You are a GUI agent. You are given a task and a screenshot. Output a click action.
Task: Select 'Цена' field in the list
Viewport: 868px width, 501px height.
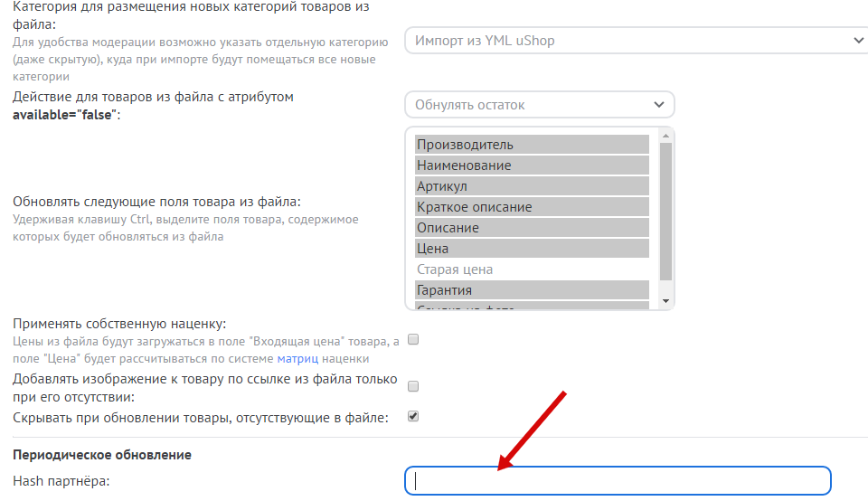532,249
